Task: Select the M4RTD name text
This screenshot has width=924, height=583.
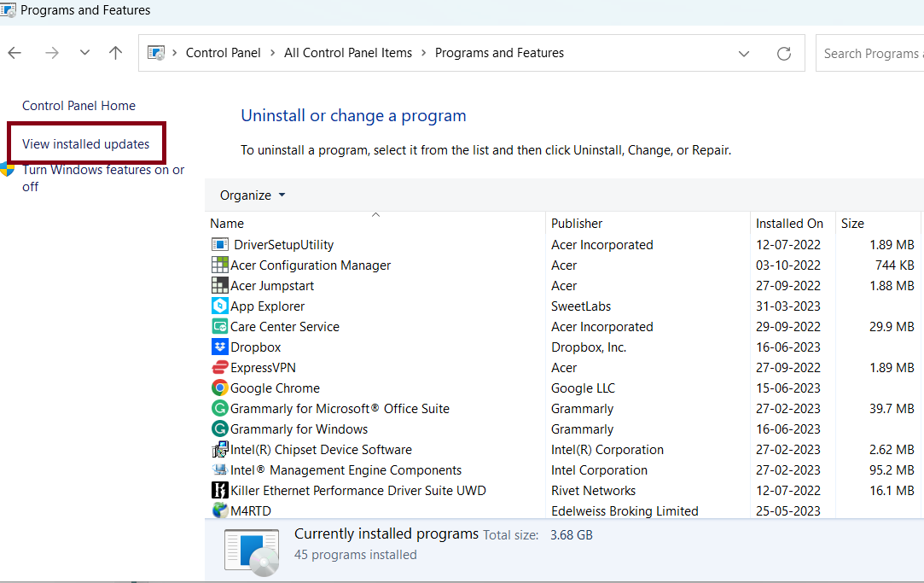Action: [x=251, y=511]
